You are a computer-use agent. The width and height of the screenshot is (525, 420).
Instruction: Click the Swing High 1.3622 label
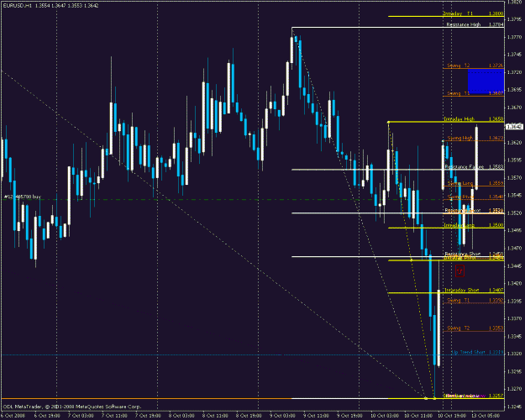(475, 138)
